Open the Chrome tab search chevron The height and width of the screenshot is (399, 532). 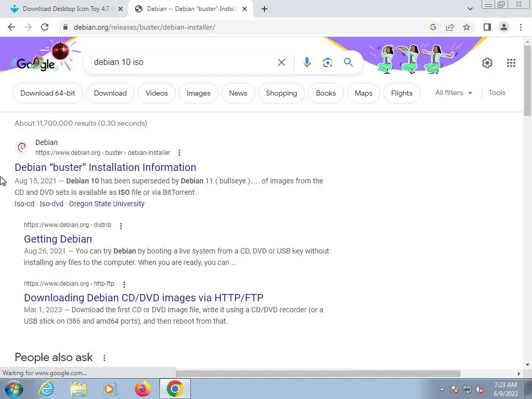coord(470,9)
